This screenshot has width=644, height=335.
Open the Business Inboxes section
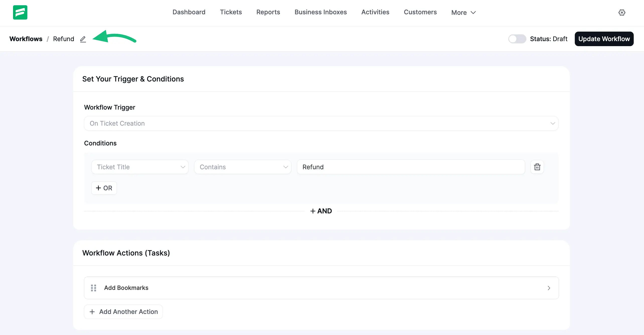point(320,12)
